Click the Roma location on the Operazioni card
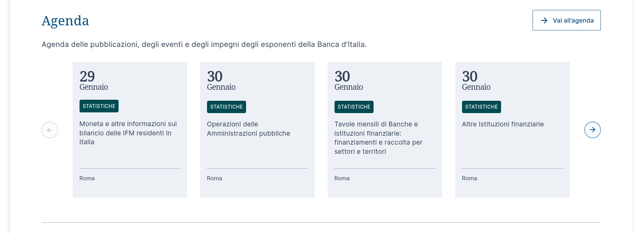 tap(215, 179)
